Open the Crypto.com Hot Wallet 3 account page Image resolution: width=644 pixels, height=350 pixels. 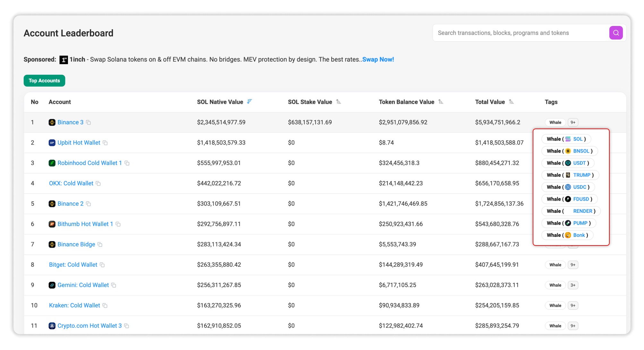tap(89, 326)
